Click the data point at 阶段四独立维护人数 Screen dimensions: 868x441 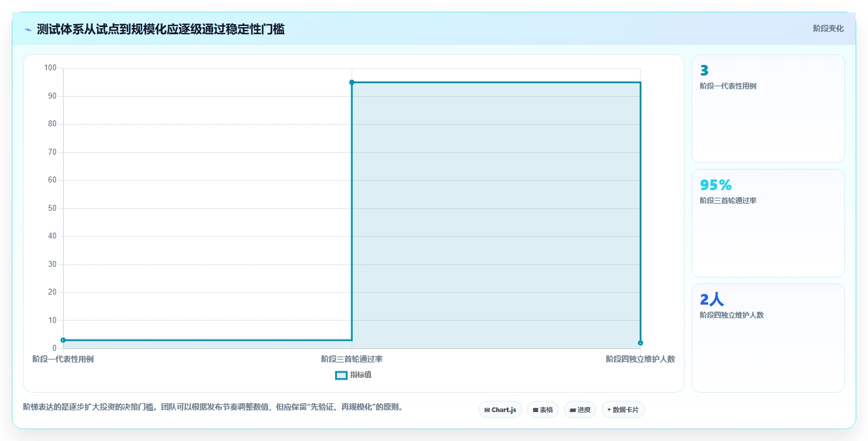640,343
